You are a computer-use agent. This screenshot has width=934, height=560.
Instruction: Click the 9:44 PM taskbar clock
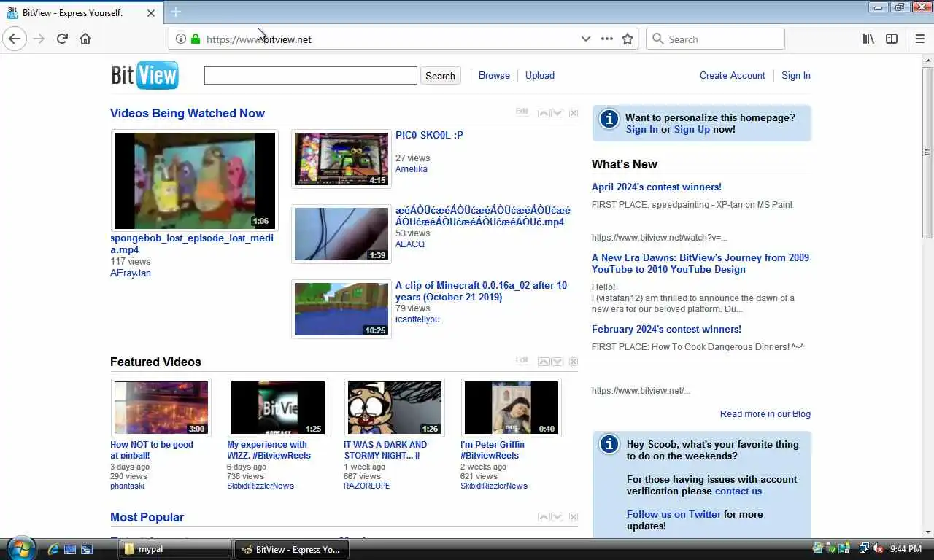point(906,549)
